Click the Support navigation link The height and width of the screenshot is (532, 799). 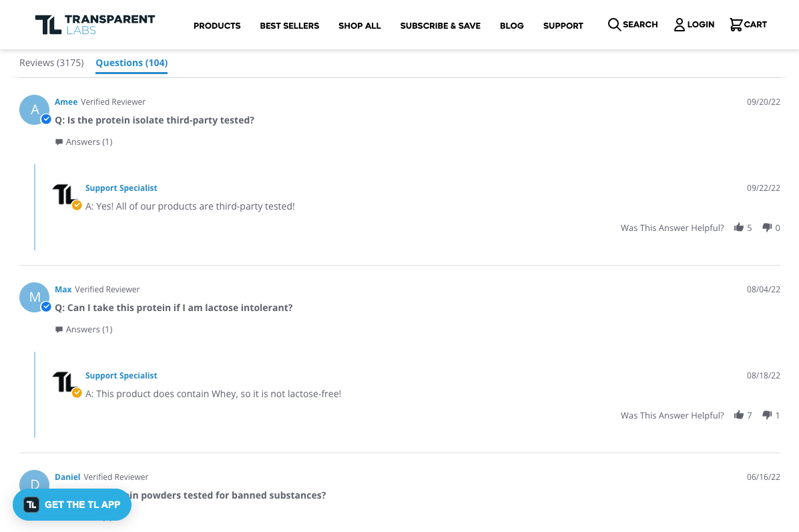coord(563,25)
